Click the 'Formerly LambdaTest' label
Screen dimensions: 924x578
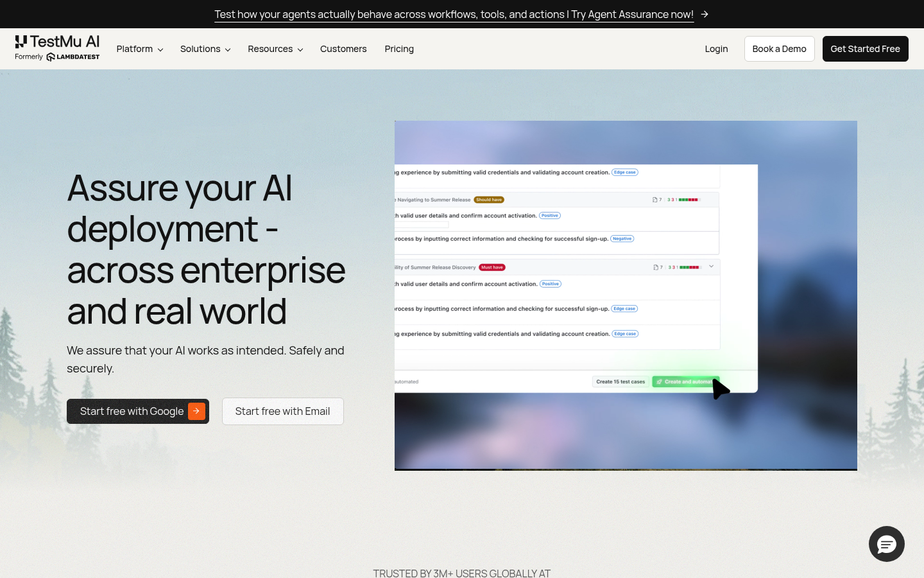click(57, 57)
